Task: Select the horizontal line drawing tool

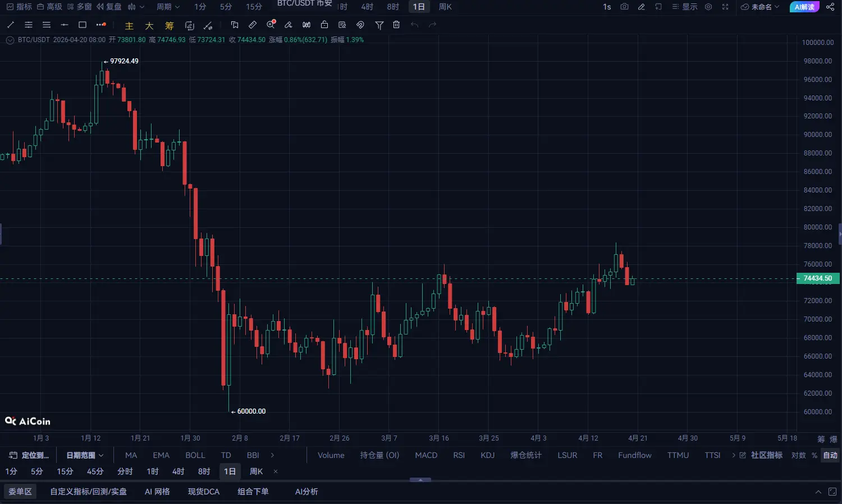Action: (65, 25)
